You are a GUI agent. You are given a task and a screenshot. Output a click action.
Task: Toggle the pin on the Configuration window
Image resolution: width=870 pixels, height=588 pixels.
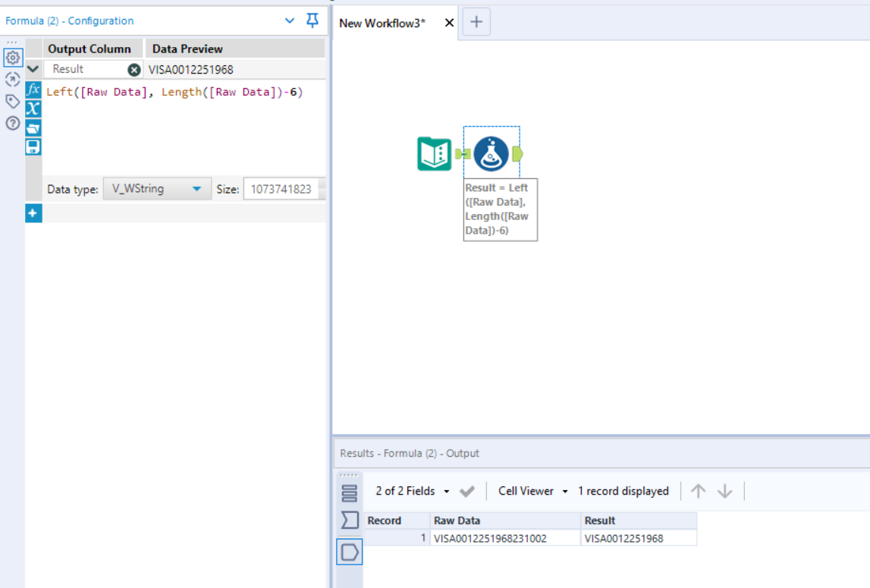point(311,20)
